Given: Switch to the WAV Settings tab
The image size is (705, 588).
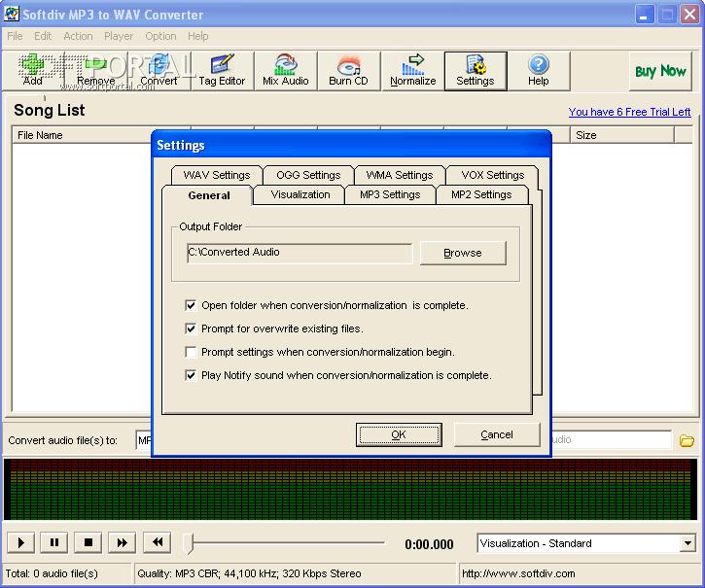Looking at the screenshot, I should pyautogui.click(x=217, y=175).
